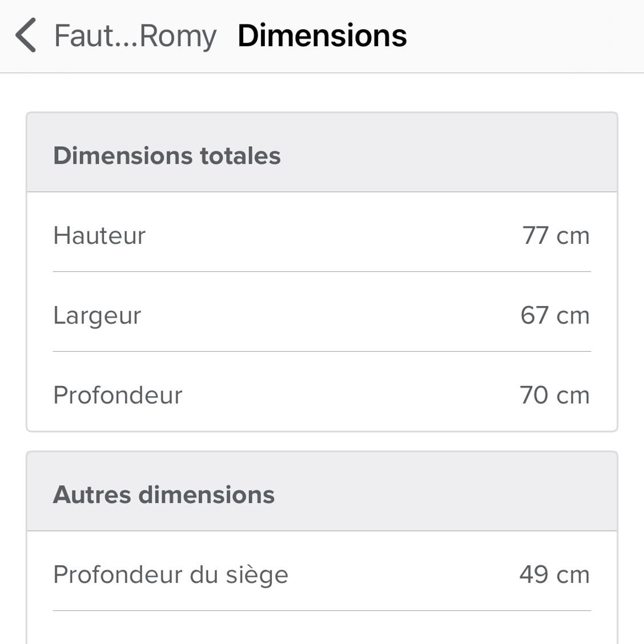Tap the Largeur label
Image resolution: width=644 pixels, height=644 pixels.
[x=97, y=316]
